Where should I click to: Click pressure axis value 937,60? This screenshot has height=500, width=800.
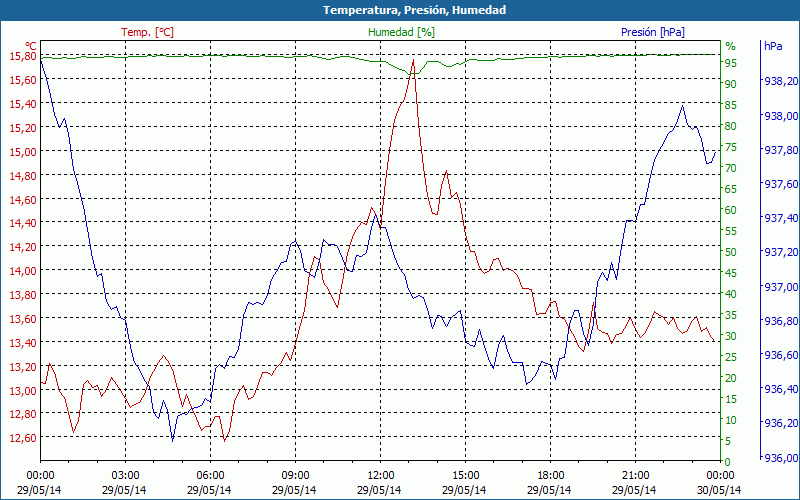(781, 184)
